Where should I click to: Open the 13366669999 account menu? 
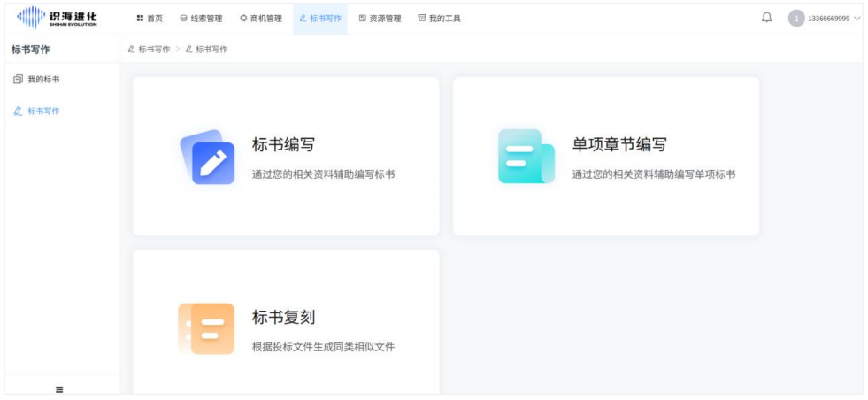(x=828, y=19)
